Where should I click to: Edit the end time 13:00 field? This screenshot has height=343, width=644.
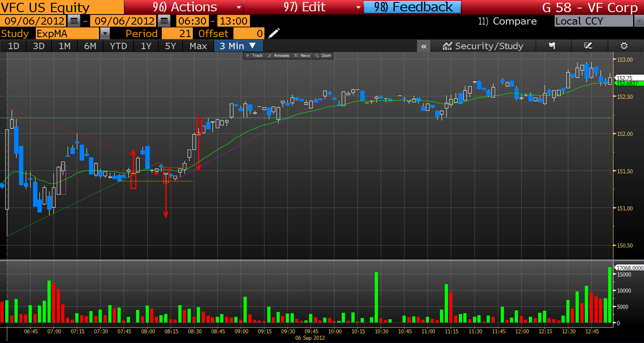point(233,21)
